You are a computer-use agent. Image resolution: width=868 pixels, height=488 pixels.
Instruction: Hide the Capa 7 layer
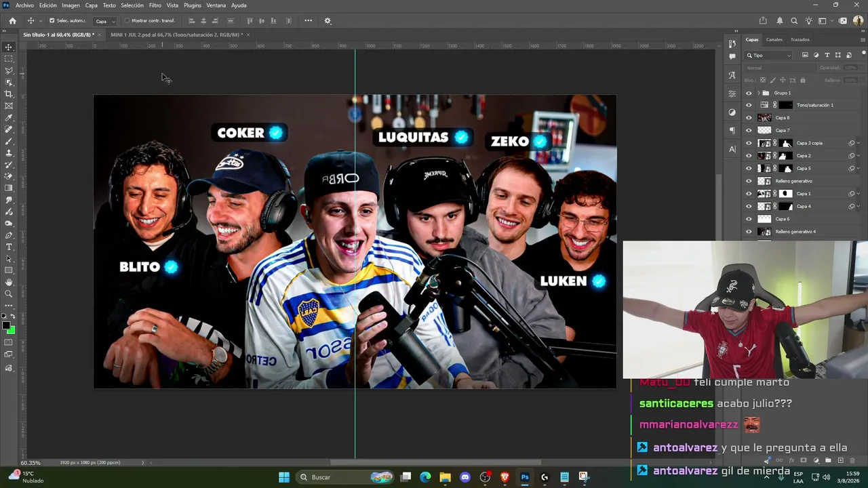coord(749,130)
